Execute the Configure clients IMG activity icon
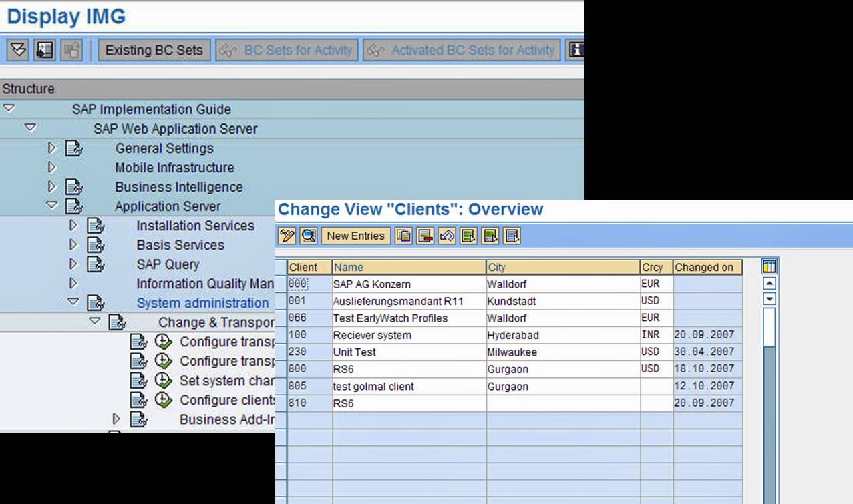Viewport: 853px width, 504px height. [x=163, y=399]
